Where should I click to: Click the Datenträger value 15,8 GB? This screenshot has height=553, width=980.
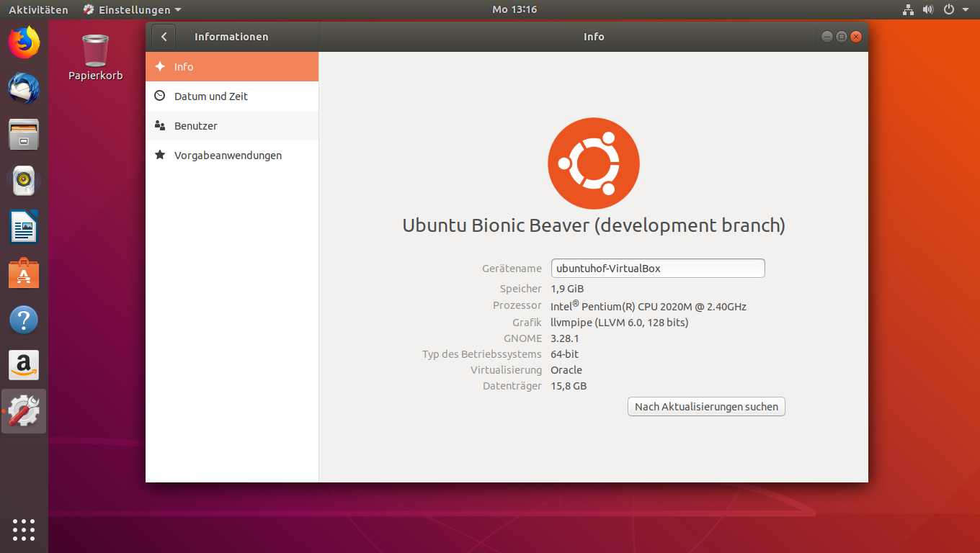(x=569, y=386)
